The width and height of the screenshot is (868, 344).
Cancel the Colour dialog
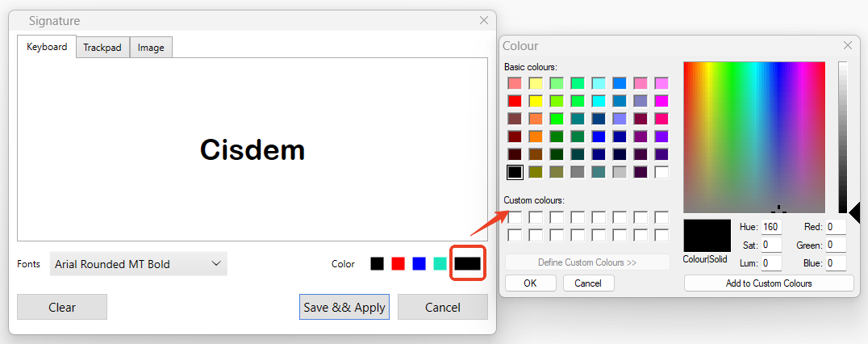coord(588,283)
